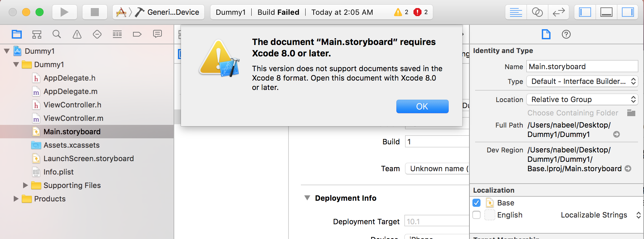Click the yellow warnings count icon
Image resolution: width=644 pixels, height=239 pixels.
(x=398, y=12)
